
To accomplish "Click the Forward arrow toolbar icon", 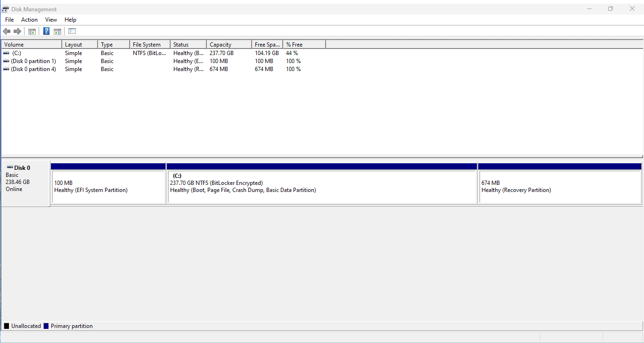I will point(17,32).
